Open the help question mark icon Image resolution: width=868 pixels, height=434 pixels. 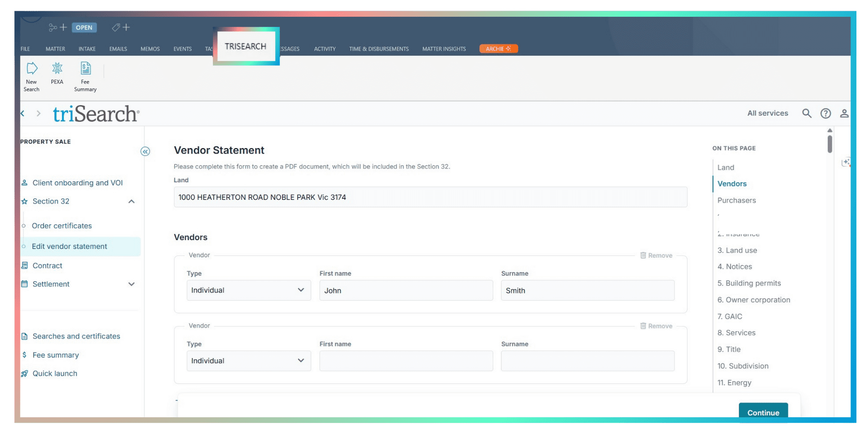[825, 113]
